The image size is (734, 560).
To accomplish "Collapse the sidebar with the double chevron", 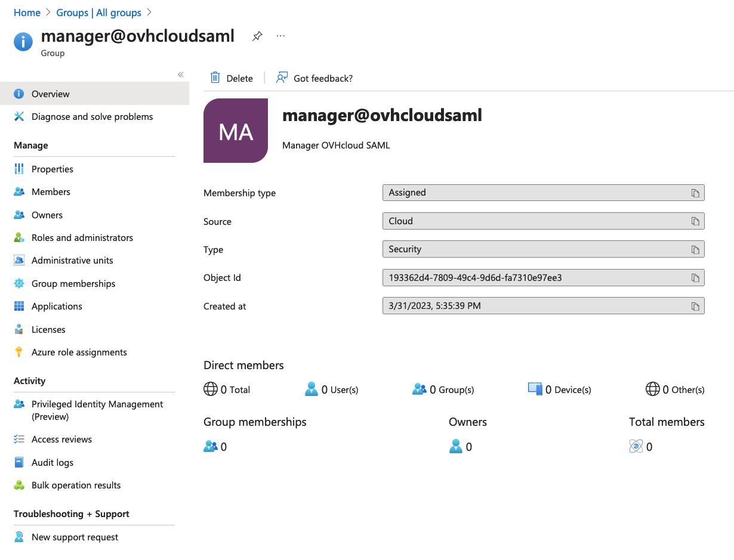I will (180, 74).
